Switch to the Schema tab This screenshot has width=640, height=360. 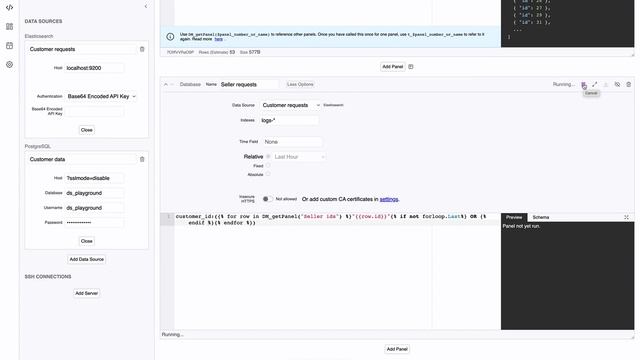coord(540,217)
